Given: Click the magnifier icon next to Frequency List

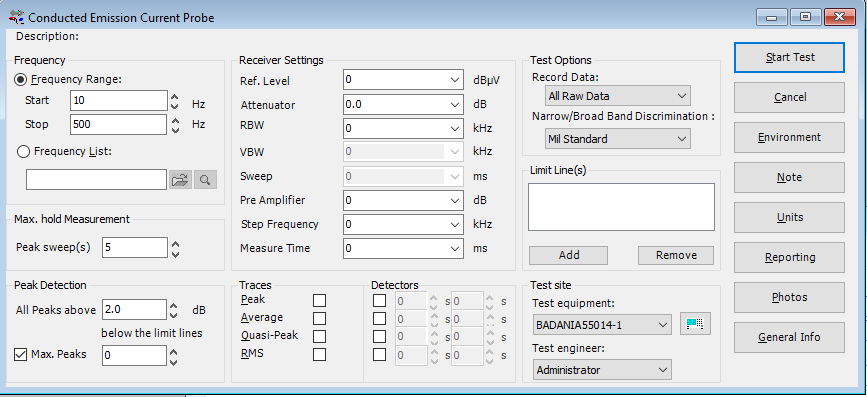Looking at the screenshot, I should (205, 180).
